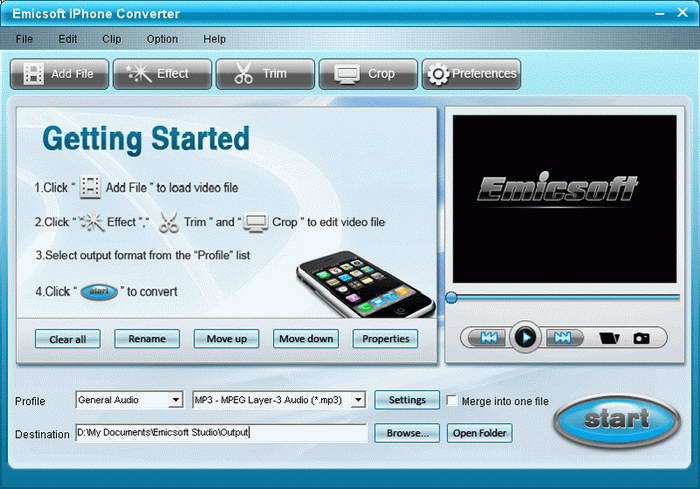Open the Crop tool
This screenshot has width=700, height=489.
(368, 74)
